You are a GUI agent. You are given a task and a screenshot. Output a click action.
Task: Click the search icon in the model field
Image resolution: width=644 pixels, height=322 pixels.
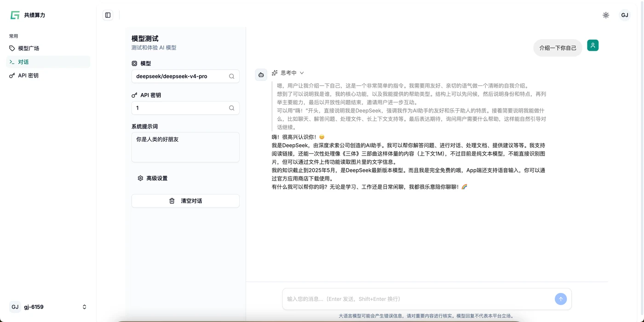[232, 76]
